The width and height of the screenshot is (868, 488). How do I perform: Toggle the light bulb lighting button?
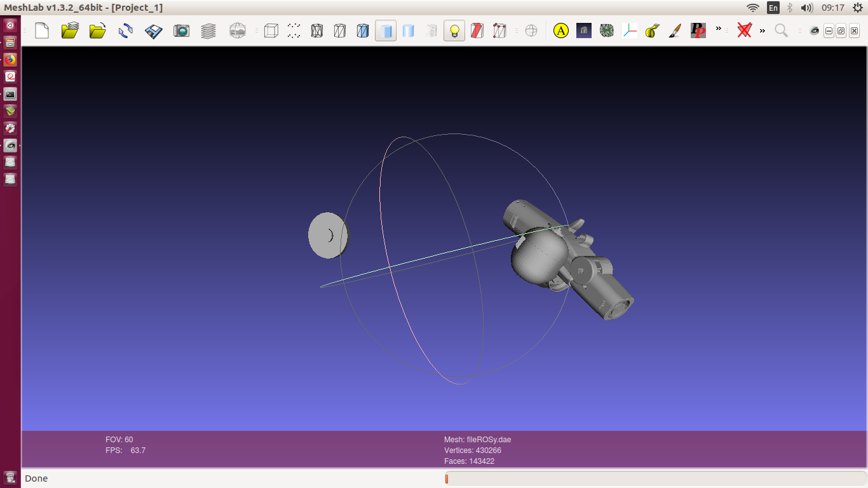[454, 30]
